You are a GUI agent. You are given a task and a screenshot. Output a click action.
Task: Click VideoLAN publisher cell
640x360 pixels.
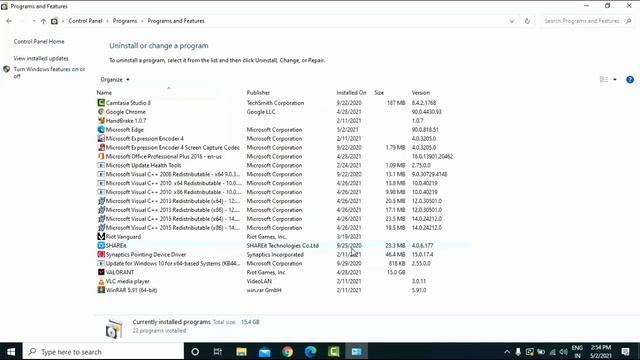coord(259,281)
